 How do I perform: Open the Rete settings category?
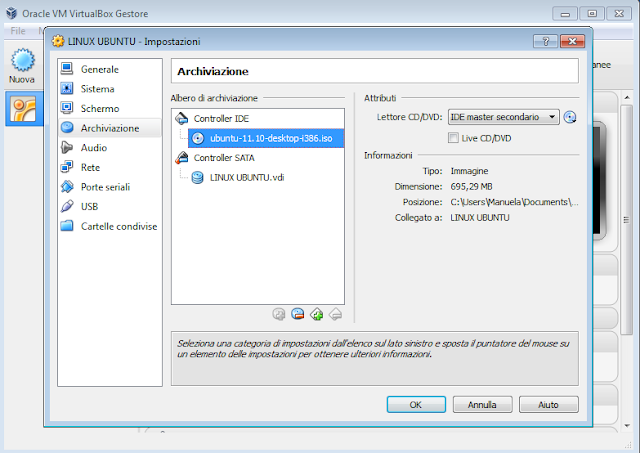[x=110, y=167]
